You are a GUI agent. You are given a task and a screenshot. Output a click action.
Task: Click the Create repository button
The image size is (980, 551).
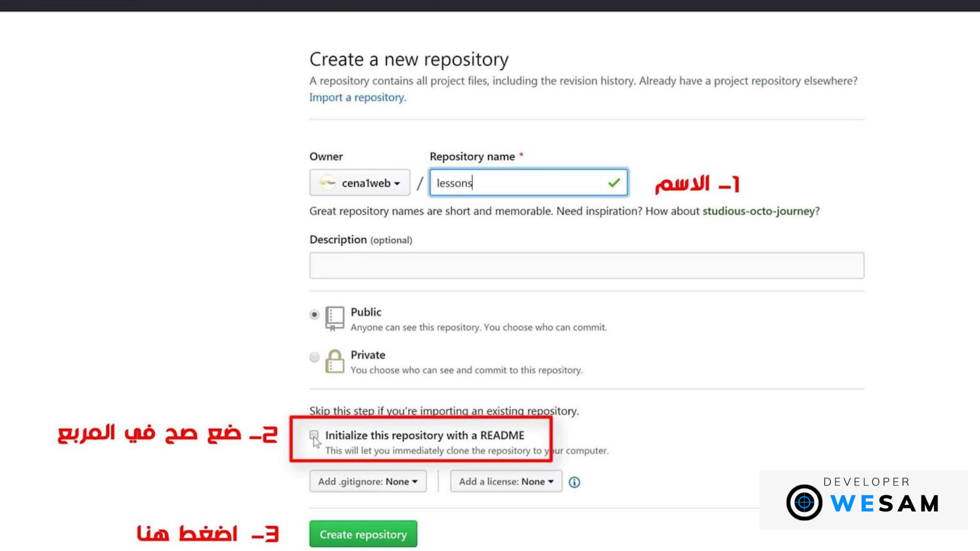tap(364, 534)
